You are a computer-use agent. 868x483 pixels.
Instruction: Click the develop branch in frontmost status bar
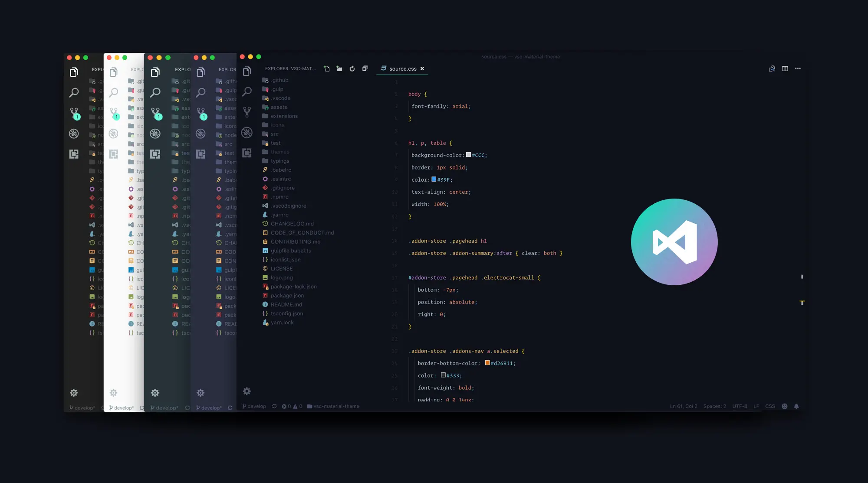[x=254, y=406]
